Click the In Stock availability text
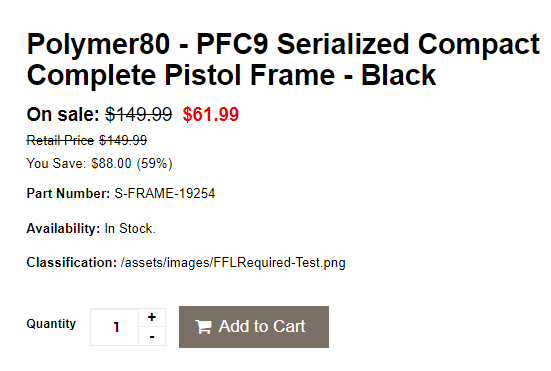551x371 pixels. click(x=130, y=229)
